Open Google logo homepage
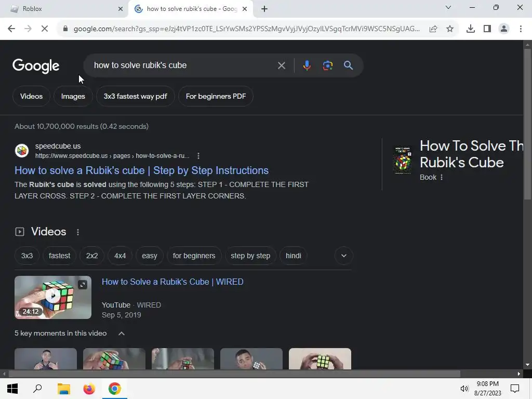 point(36,66)
